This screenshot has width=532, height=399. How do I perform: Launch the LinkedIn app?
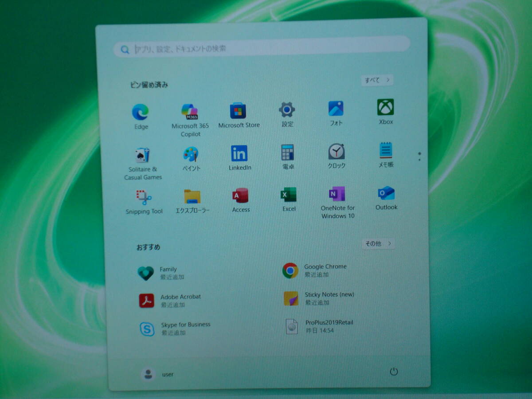[239, 153]
